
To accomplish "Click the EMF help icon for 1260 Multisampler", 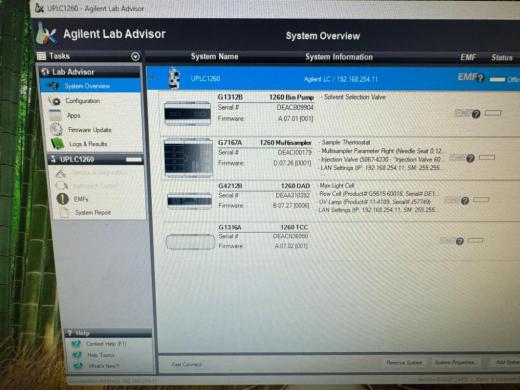I will pos(470,158).
